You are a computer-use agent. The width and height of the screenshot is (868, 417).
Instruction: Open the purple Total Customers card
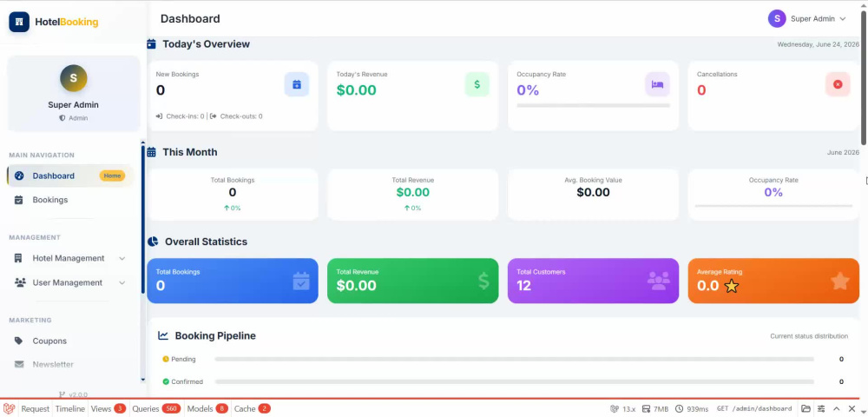[x=593, y=281]
